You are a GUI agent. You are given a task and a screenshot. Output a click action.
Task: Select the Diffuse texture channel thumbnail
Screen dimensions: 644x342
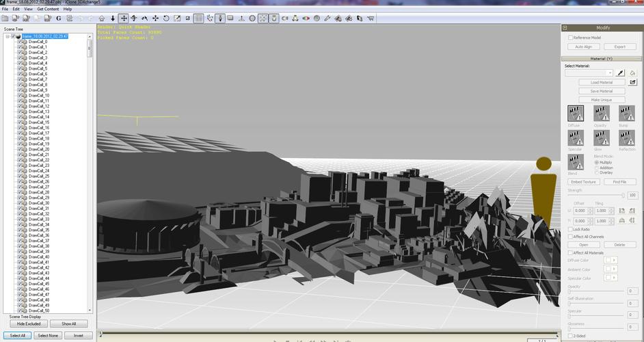[576, 114]
